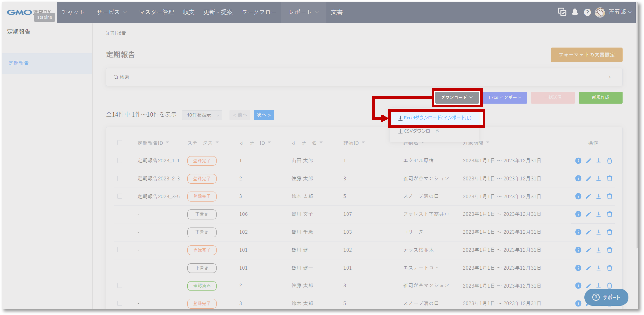Download the スノーブ溝の口 report row
The width and height of the screenshot is (644, 315).
(x=599, y=196)
